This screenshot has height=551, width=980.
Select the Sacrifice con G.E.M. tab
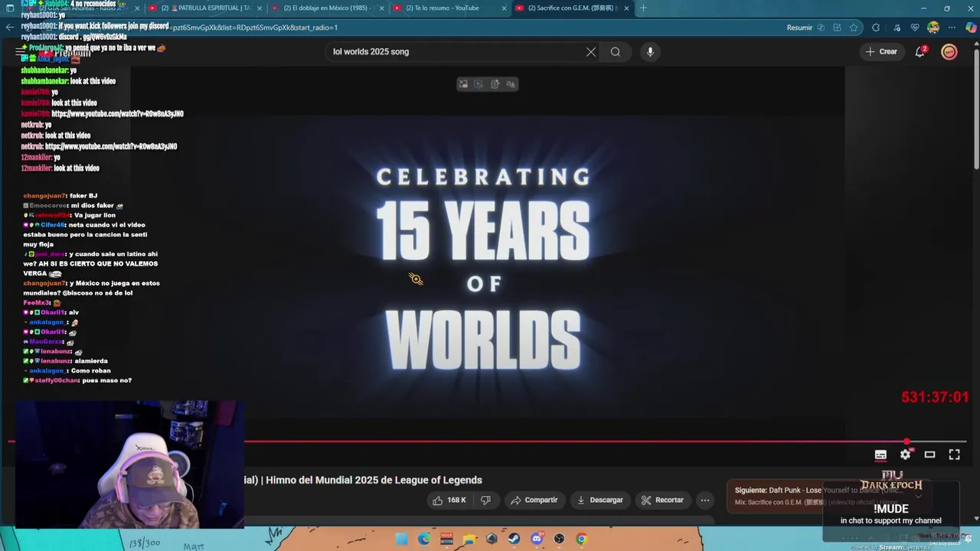click(570, 8)
